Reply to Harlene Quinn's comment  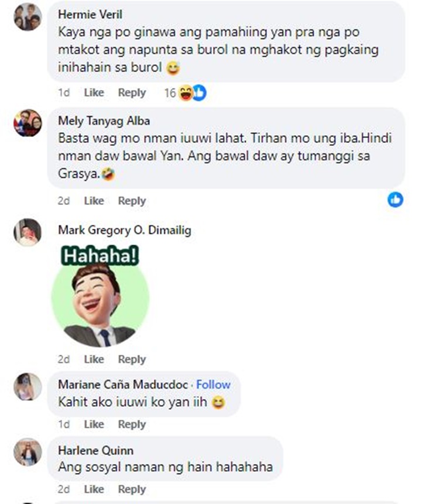tap(132, 489)
